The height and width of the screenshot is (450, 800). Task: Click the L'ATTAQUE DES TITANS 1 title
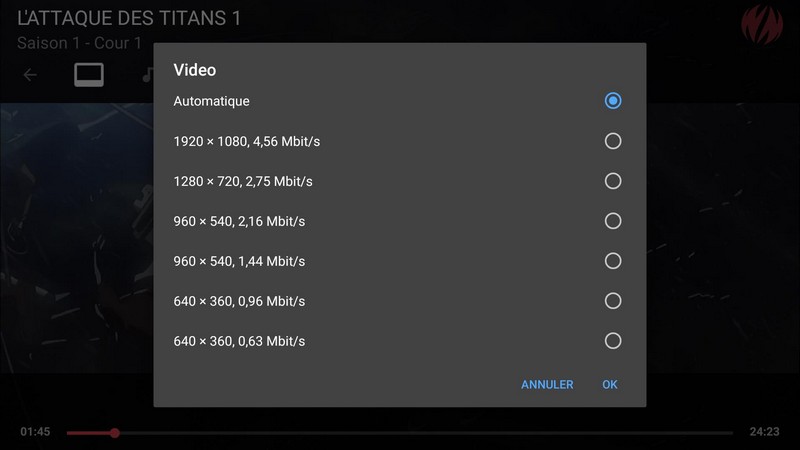(129, 19)
